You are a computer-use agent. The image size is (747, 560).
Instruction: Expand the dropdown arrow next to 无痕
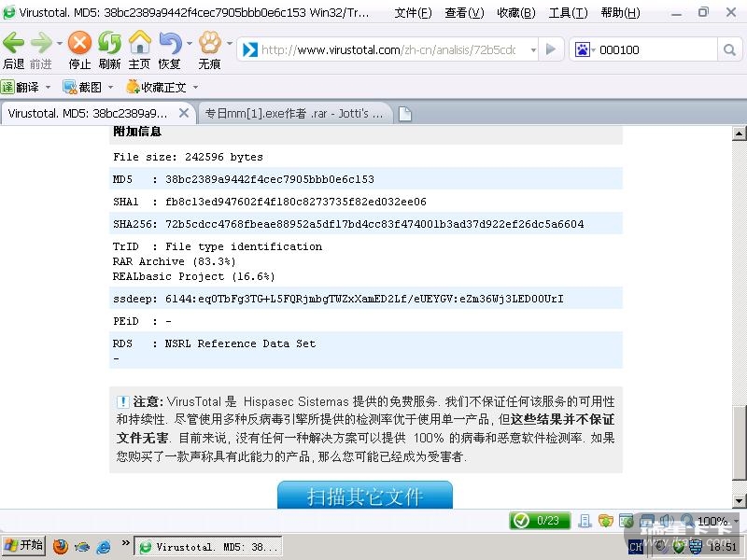(x=229, y=43)
